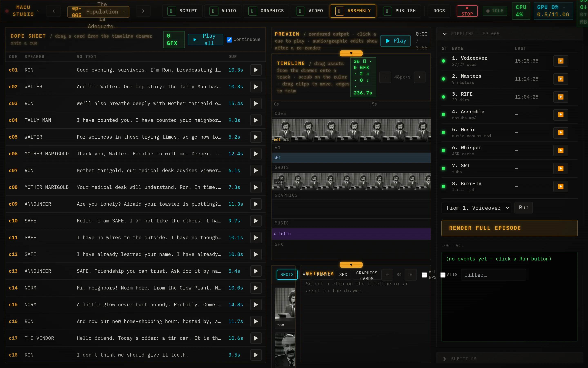Click the preview Play button

pyautogui.click(x=395, y=41)
